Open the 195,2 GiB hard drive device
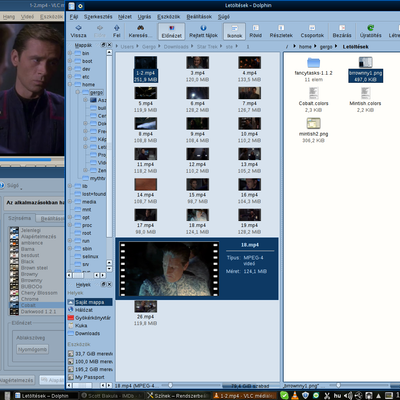The image size is (400, 400). (90, 369)
